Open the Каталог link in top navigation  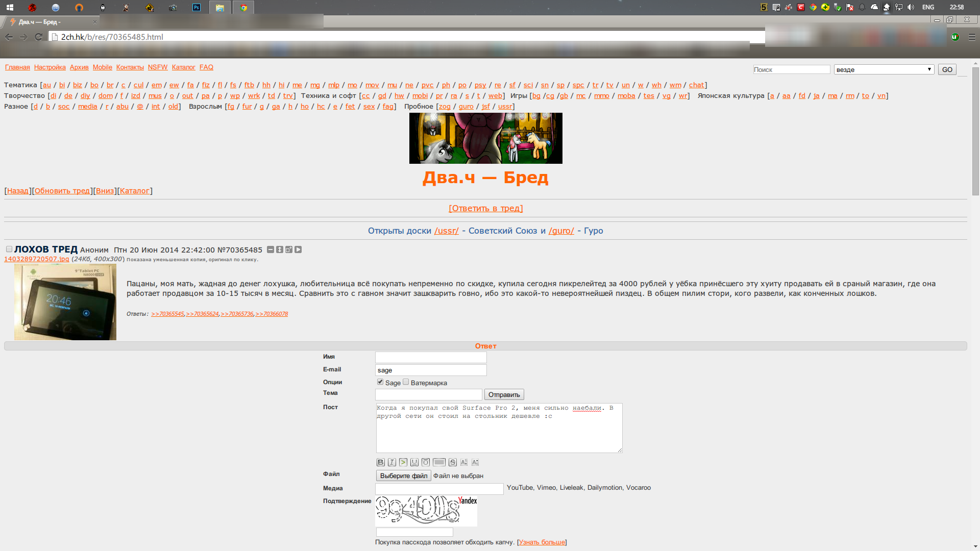click(183, 67)
